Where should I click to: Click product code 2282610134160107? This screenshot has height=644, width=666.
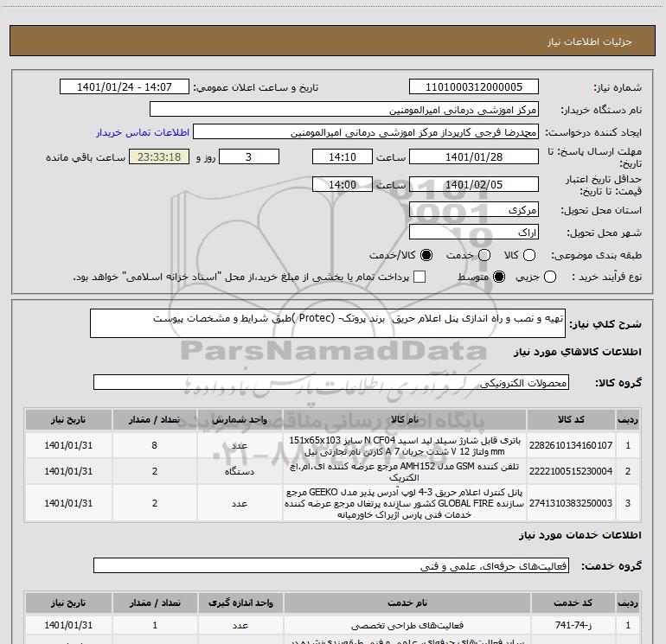pyautogui.click(x=571, y=445)
